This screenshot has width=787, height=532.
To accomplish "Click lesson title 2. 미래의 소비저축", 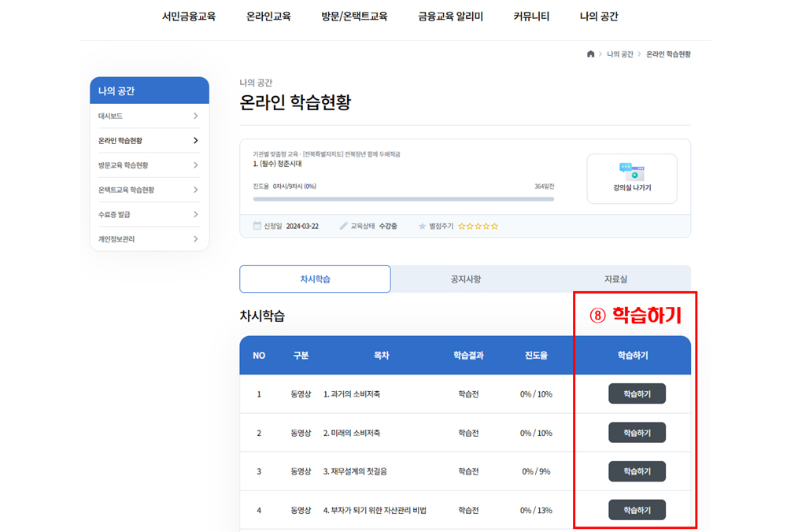I will point(352,433).
